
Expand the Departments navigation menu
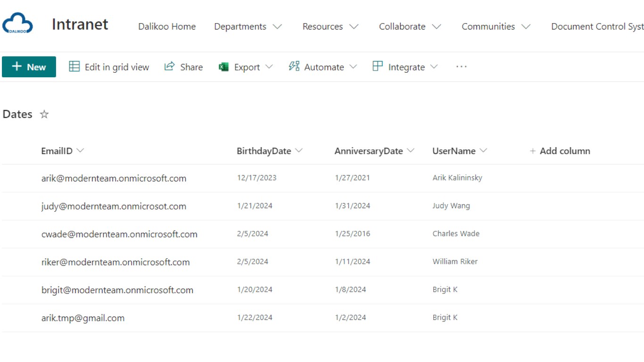(x=277, y=26)
